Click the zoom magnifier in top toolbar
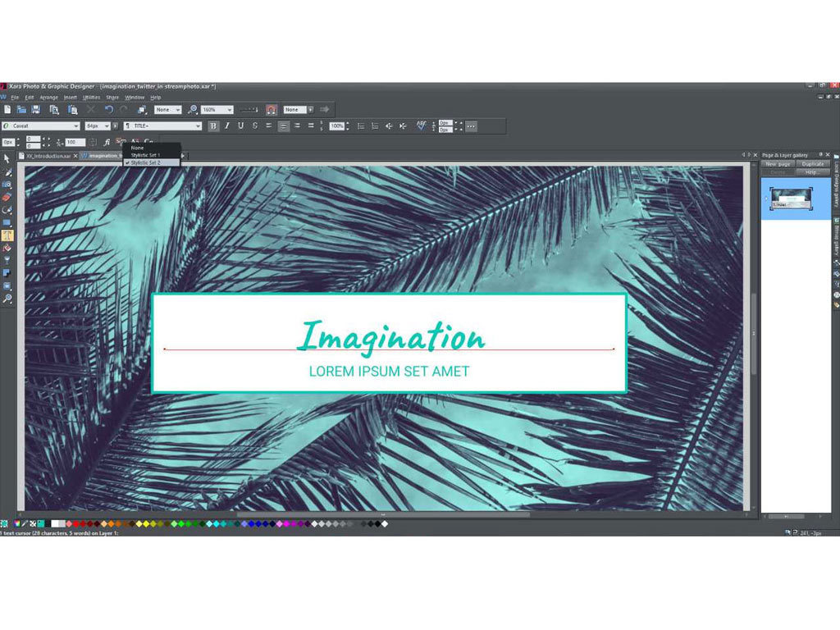The image size is (840, 630). click(x=192, y=110)
